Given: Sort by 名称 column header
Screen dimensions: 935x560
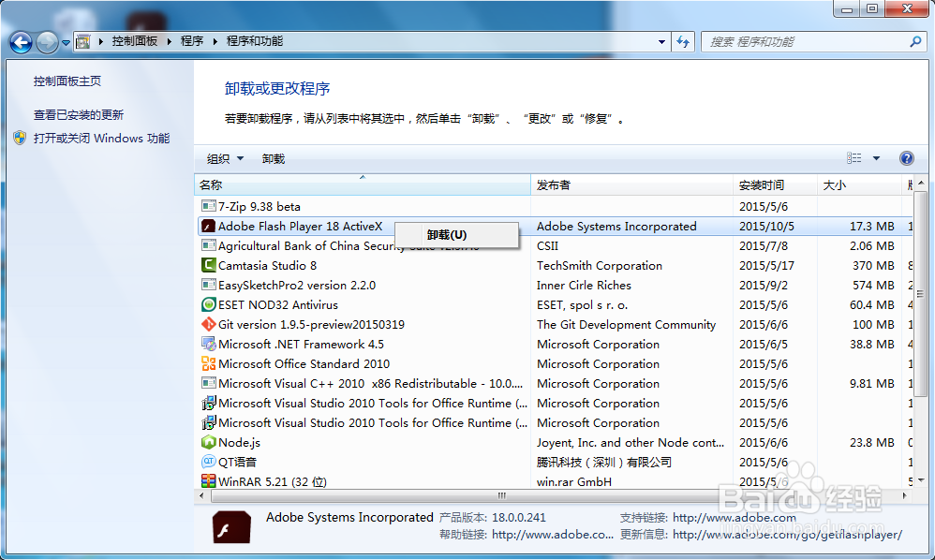Looking at the screenshot, I should 363,184.
